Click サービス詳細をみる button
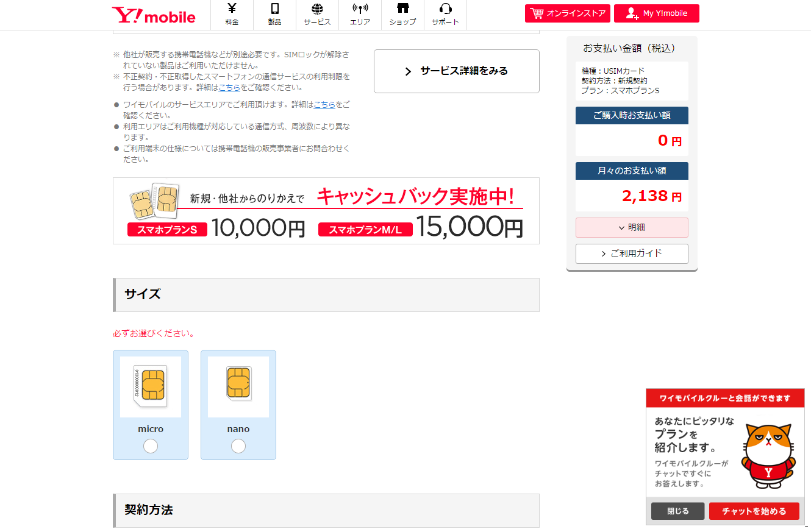The image size is (811, 532). pos(457,71)
